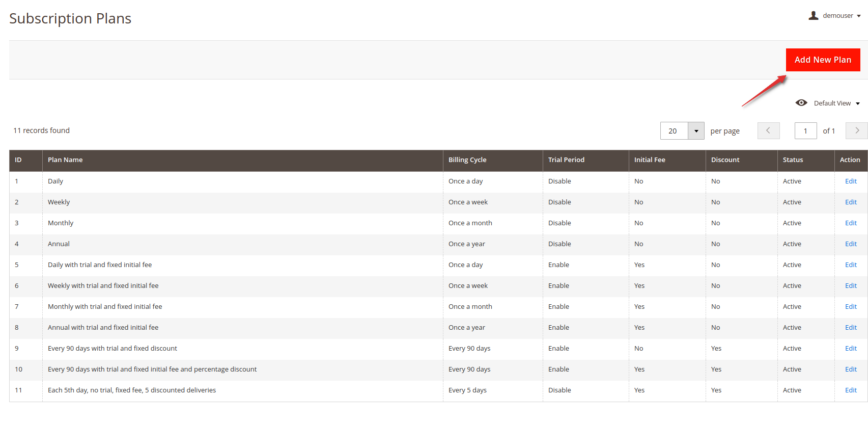This screenshot has width=868, height=422.
Task: Sort by the Initial Fee column header
Action: 667,160
